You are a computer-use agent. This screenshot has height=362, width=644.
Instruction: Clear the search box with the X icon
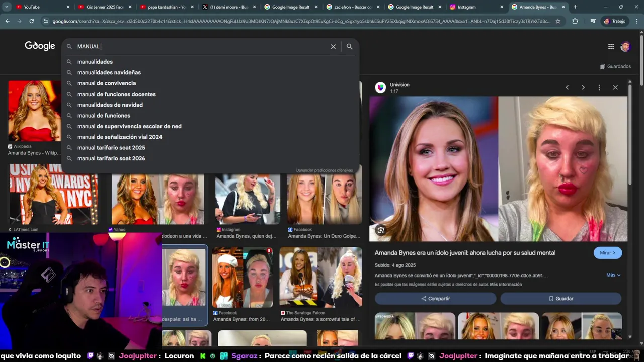[x=333, y=46]
